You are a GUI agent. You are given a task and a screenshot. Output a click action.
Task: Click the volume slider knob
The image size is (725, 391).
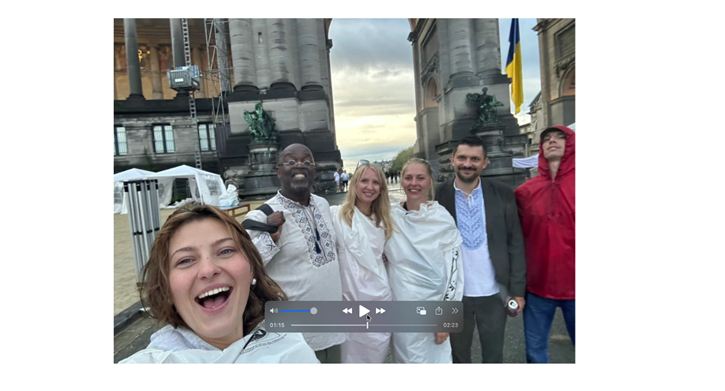pos(314,311)
